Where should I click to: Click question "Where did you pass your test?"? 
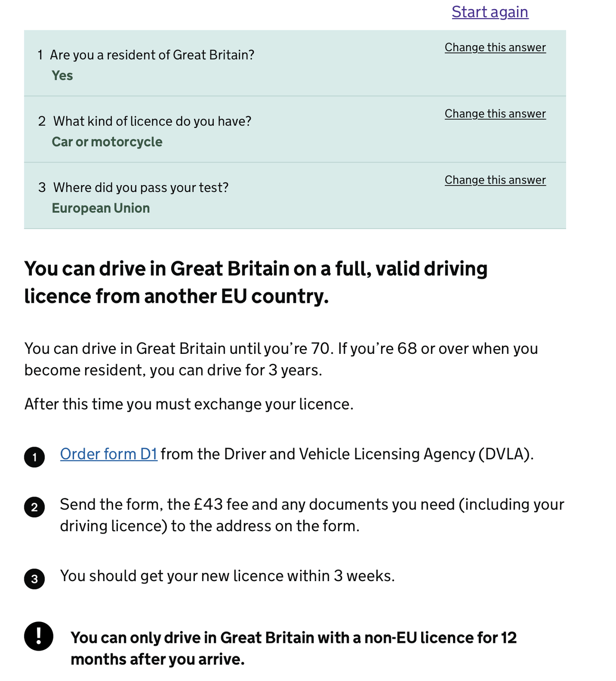pyautogui.click(x=141, y=187)
